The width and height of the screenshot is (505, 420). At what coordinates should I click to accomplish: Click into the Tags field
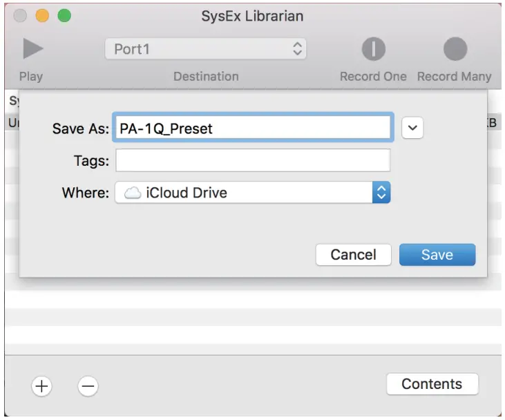coord(253,161)
